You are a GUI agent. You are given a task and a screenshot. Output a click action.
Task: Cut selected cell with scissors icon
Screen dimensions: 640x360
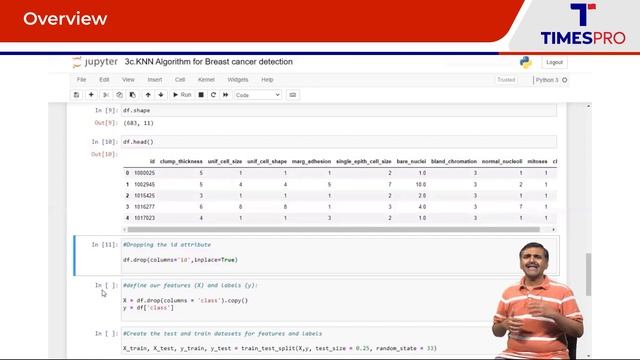point(106,95)
